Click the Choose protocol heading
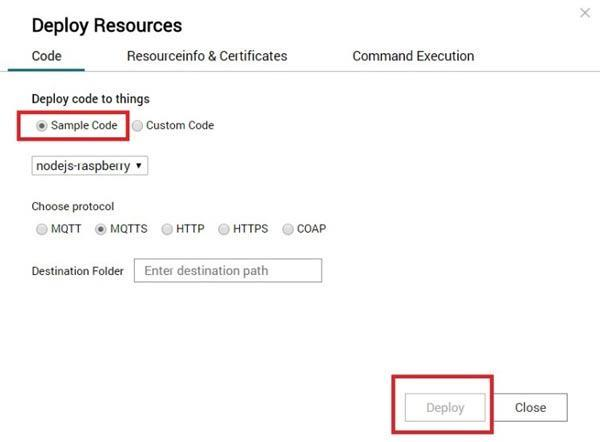This screenshot has height=442, width=600. 73,207
